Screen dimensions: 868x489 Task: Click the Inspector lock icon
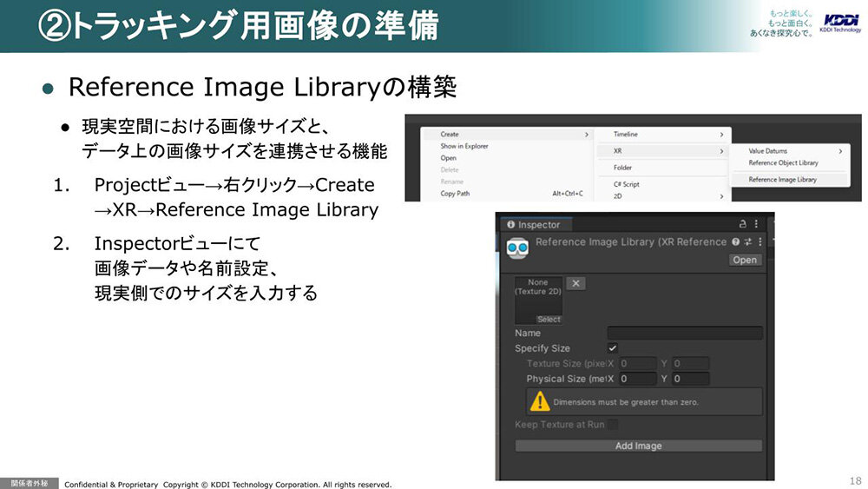[x=742, y=224]
